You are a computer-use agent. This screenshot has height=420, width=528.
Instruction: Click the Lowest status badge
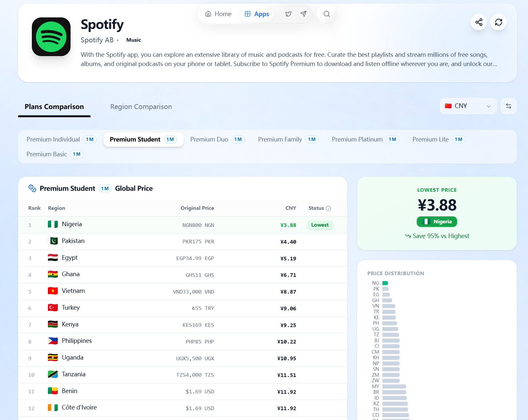pyautogui.click(x=320, y=225)
